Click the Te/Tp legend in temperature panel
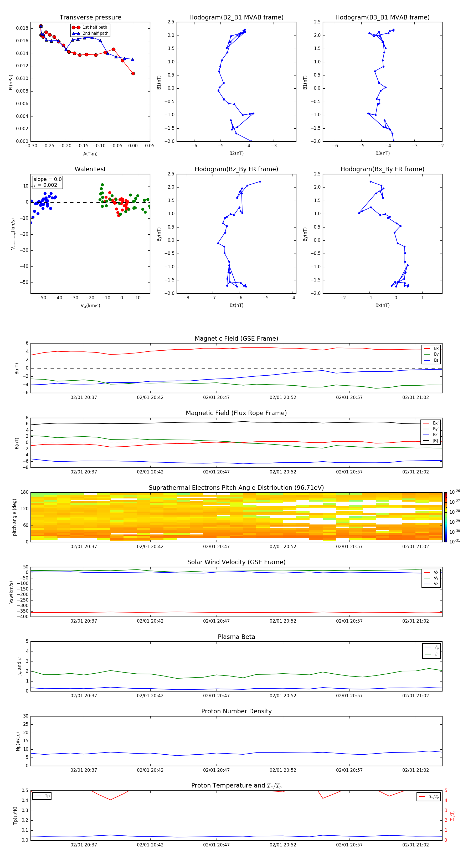The width and height of the screenshot is (473, 868). [429, 796]
